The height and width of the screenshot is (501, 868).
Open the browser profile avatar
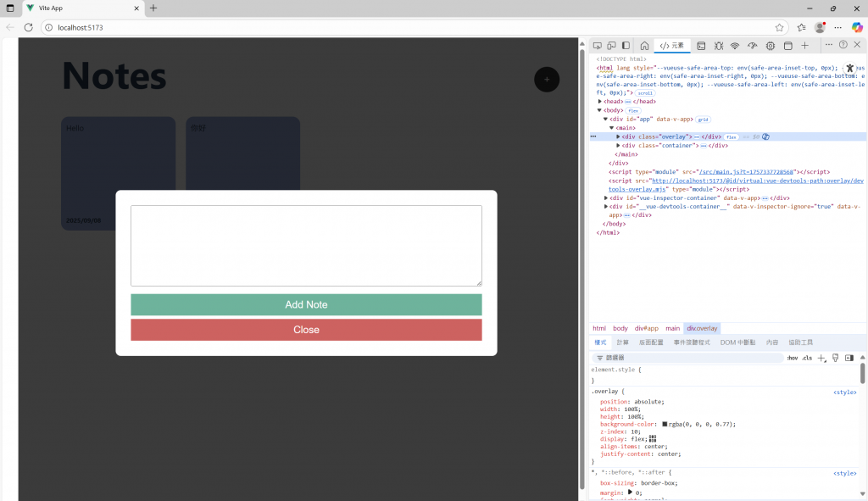(820, 28)
